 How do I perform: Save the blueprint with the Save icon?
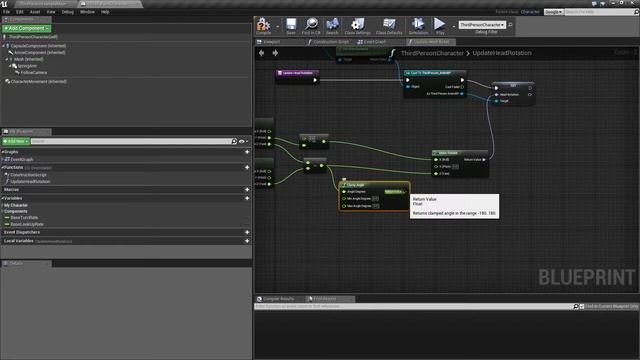291,26
